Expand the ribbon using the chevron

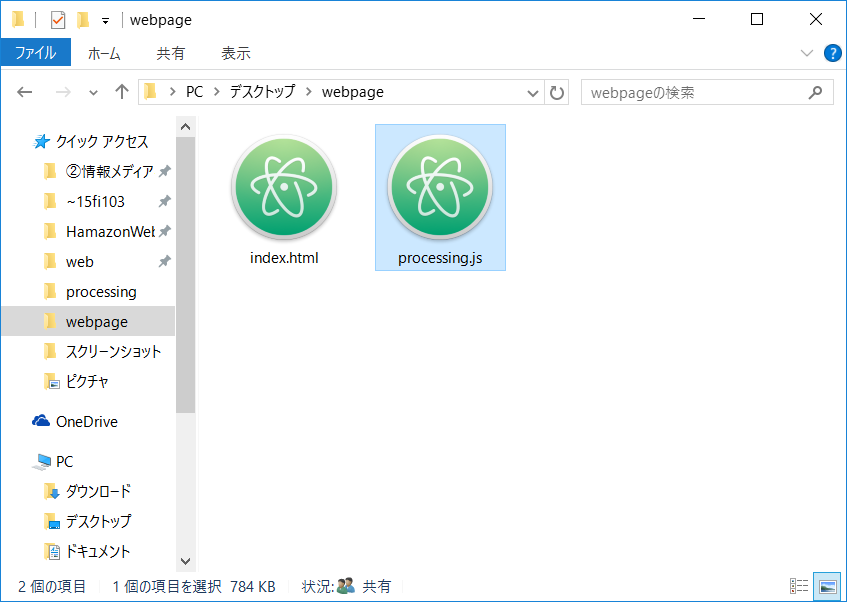pyautogui.click(x=806, y=53)
